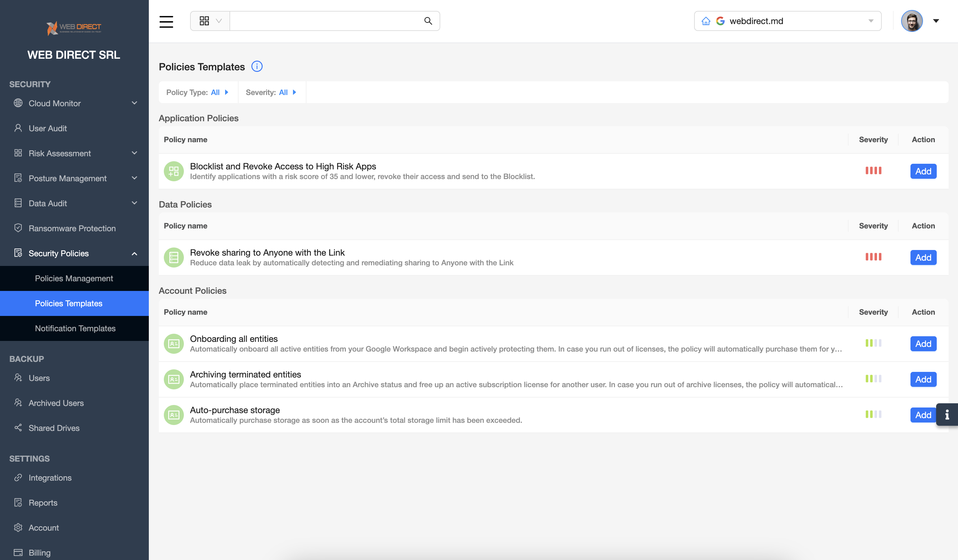
Task: Open the webdirect.md domain dropdown
Action: click(x=870, y=21)
